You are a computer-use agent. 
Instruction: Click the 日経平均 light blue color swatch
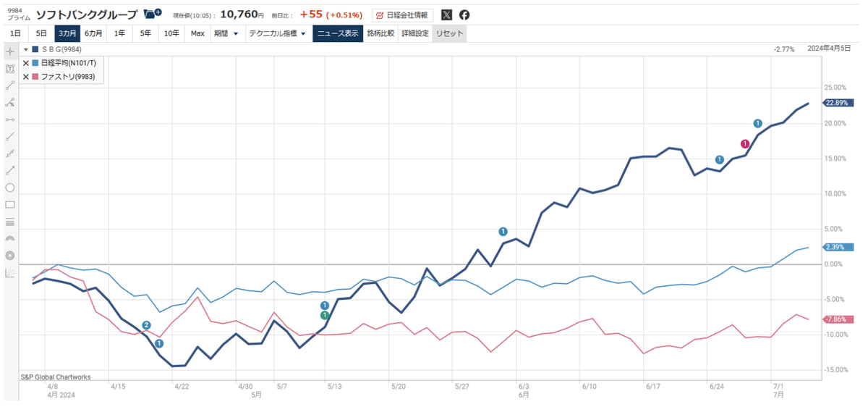pos(35,63)
